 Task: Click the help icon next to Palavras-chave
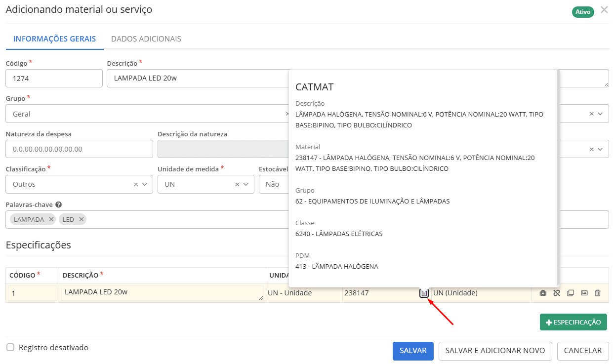coord(58,204)
